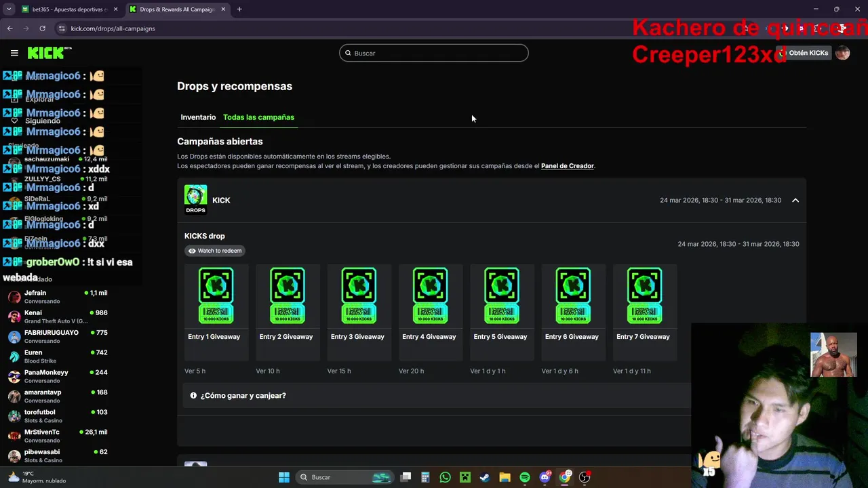This screenshot has width=868, height=488.
Task: Select the Todas las campañas tab
Action: 258,117
